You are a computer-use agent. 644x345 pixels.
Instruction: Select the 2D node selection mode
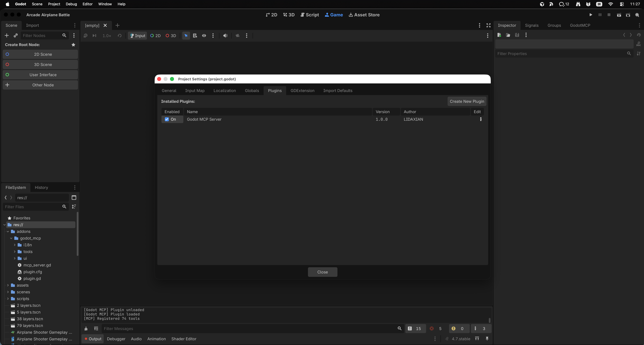point(155,36)
